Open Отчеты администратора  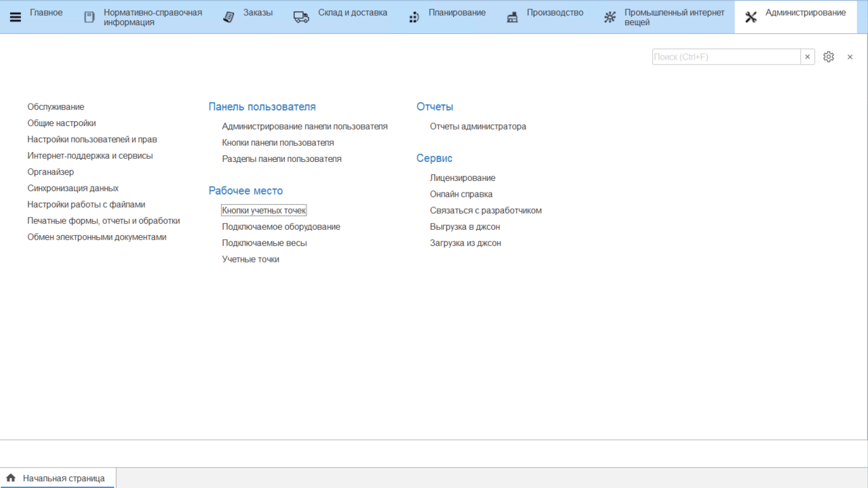[477, 126]
